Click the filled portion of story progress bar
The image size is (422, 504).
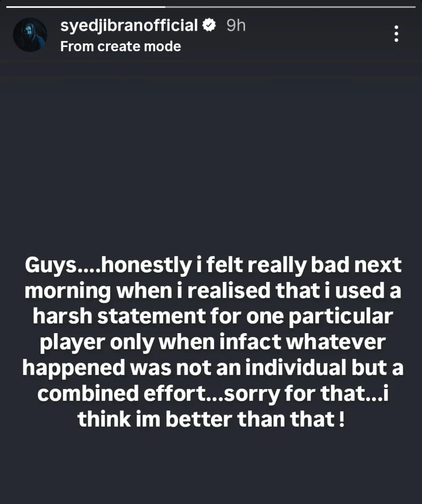pyautogui.click(x=86, y=7)
